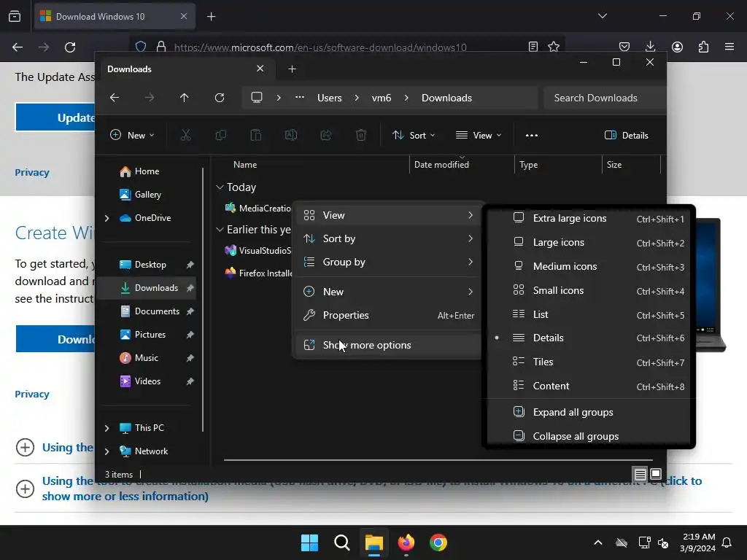
Task: Select Small icons view
Action: pos(589,290)
